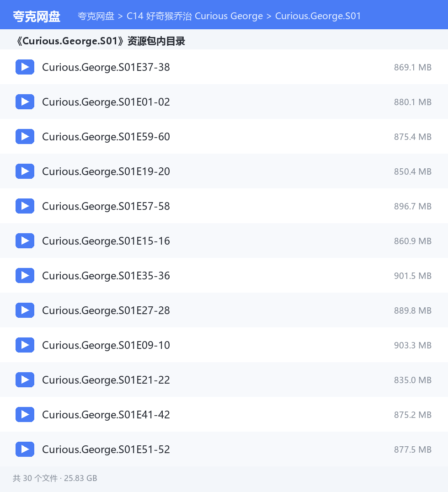Click the video icon for Curious.George.S01E51-52

[25, 449]
